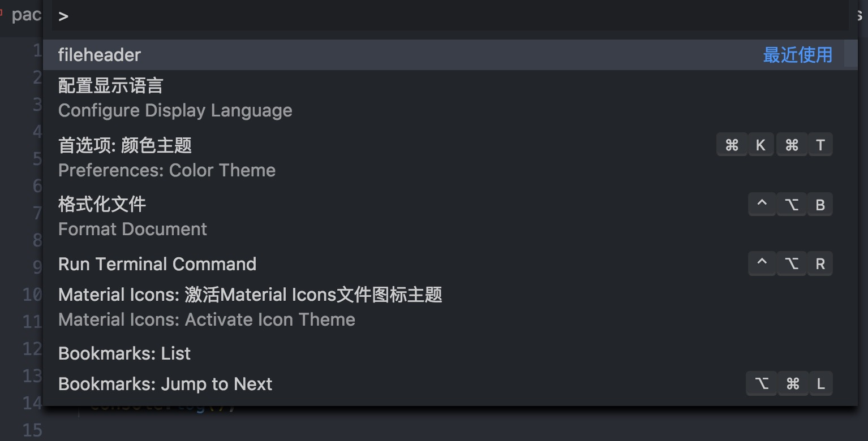
Task: Click the L key badge for Jump to Next
Action: [820, 384]
